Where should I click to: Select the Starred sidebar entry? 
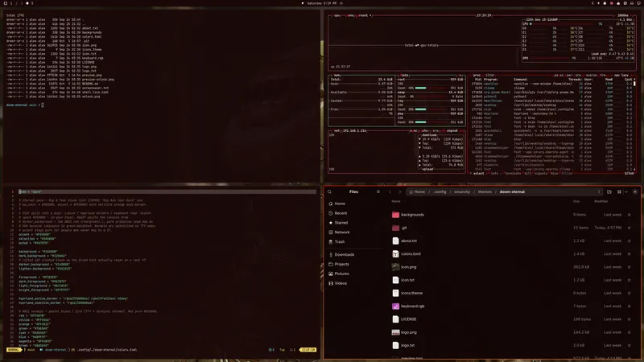tap(338, 223)
